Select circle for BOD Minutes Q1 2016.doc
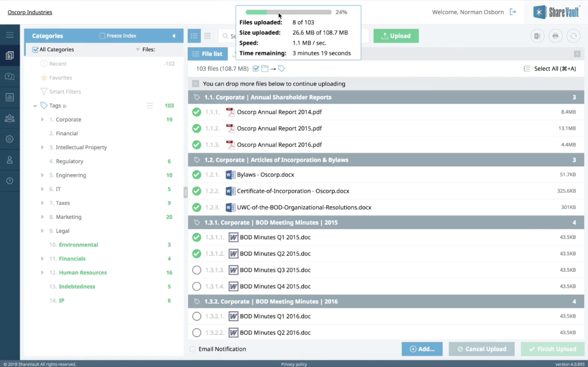 tap(197, 316)
